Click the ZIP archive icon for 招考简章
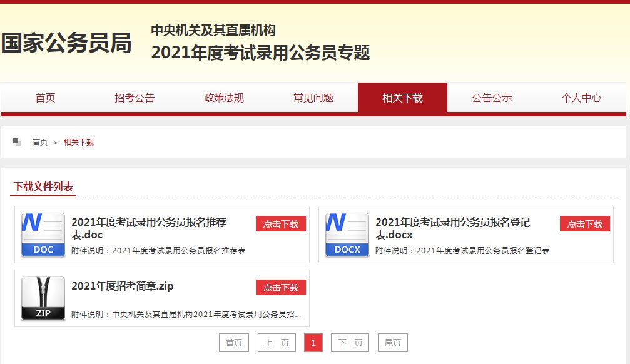The height and width of the screenshot is (364, 630). click(43, 298)
